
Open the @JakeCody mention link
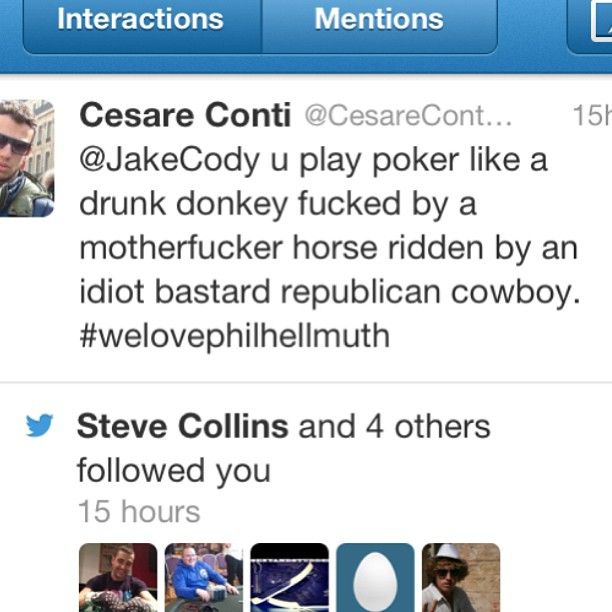pos(169,160)
